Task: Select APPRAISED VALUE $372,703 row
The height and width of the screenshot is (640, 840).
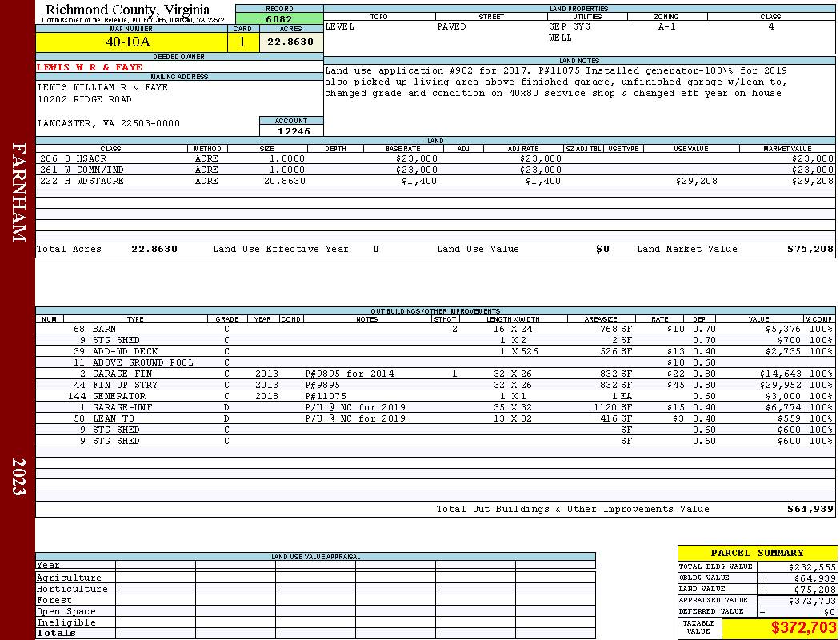Action: pos(757,601)
